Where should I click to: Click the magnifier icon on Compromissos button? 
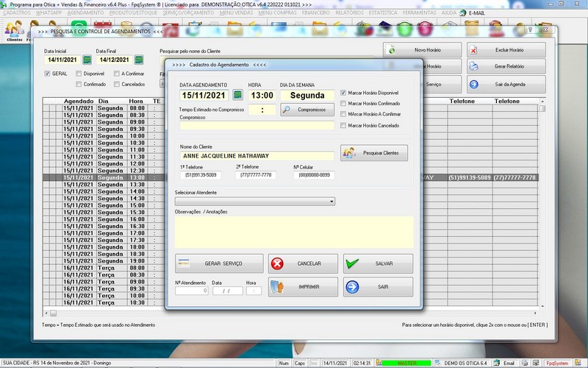[x=287, y=110]
